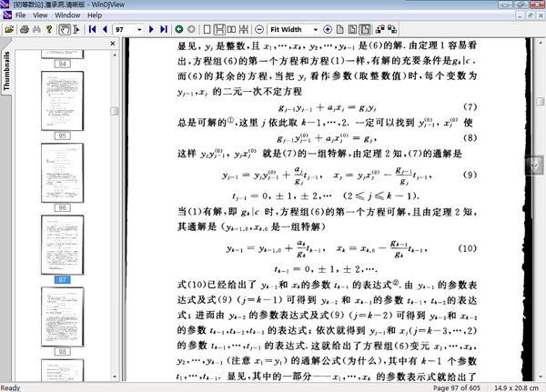The height and width of the screenshot is (392, 546).
Task: Click the grayed Forward navigation button
Action: tap(191, 30)
